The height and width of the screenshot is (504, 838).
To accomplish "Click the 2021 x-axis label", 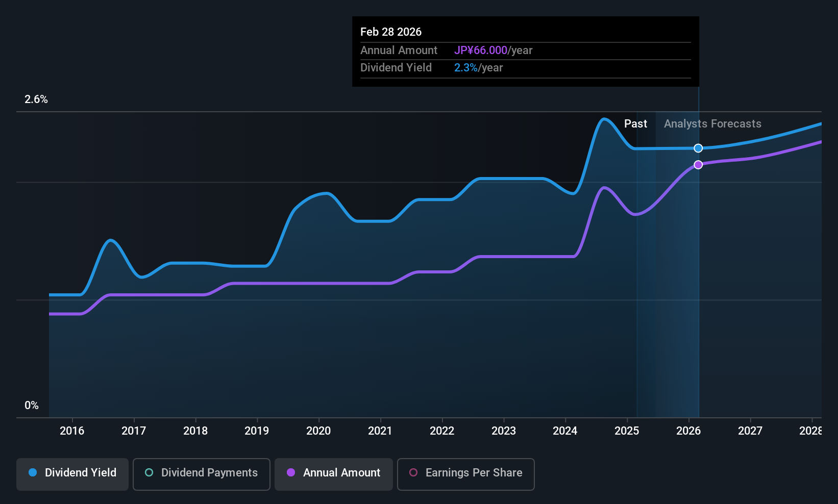I will tap(380, 431).
